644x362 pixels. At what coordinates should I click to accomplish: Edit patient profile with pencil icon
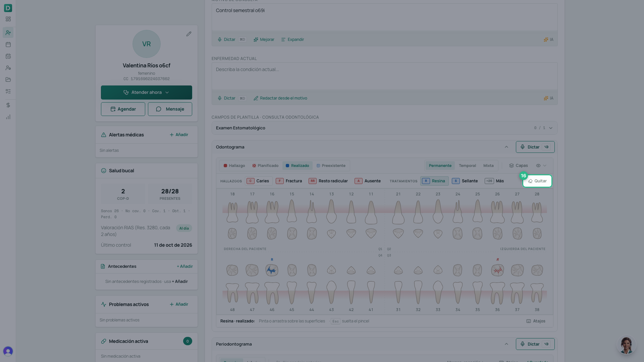tap(189, 34)
